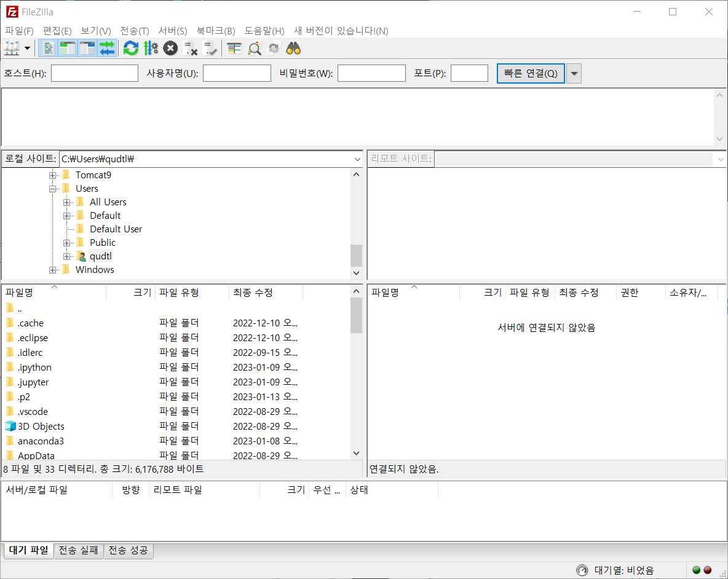Image resolution: width=728 pixels, height=579 pixels.
Task: Toggle directory comparison icon
Action: pos(255,48)
